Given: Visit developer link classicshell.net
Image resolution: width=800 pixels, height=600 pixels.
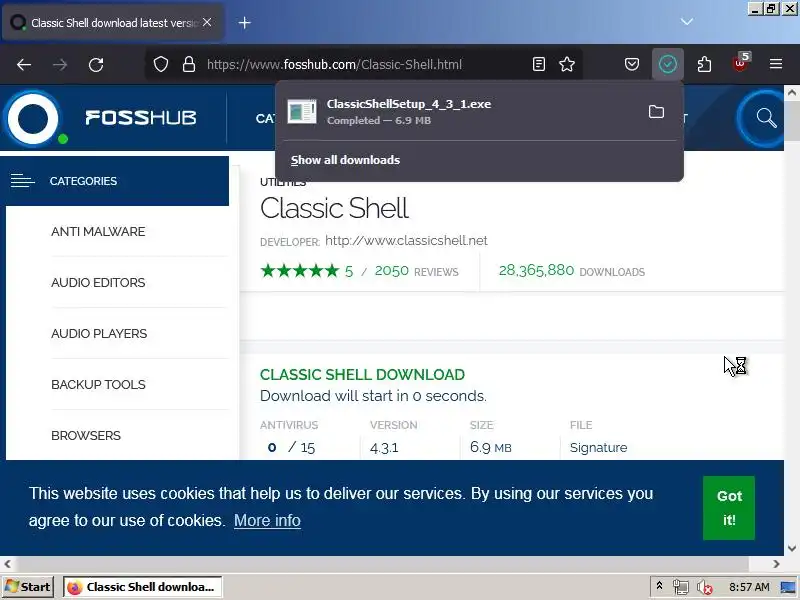Looking at the screenshot, I should pyautogui.click(x=406, y=240).
